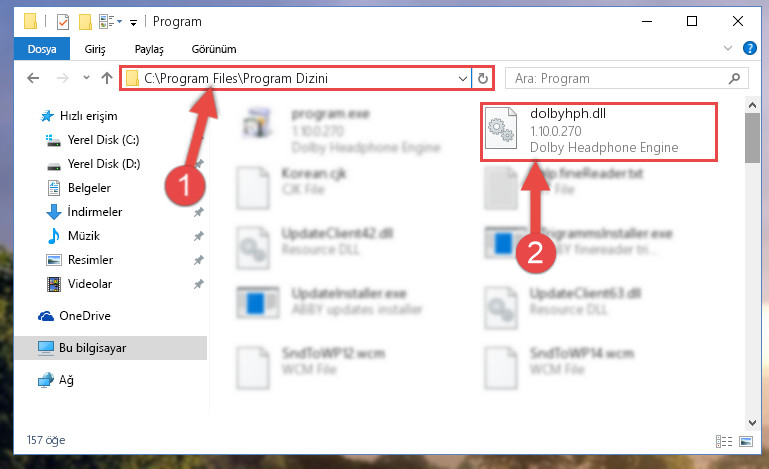Viewport: 769px width, 469px height.
Task: Open the recent locations dropdown arrow
Action: point(86,78)
